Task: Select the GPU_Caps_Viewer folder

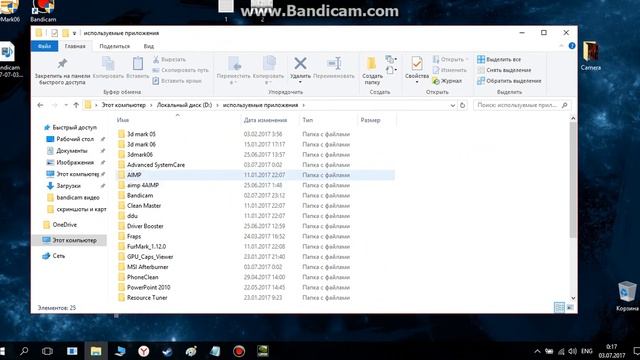Action: coord(150,257)
